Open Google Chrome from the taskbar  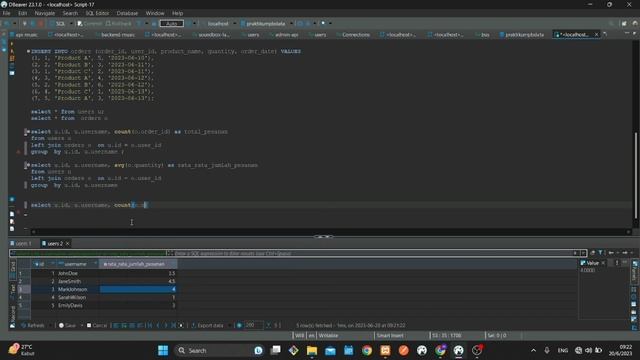[367, 350]
